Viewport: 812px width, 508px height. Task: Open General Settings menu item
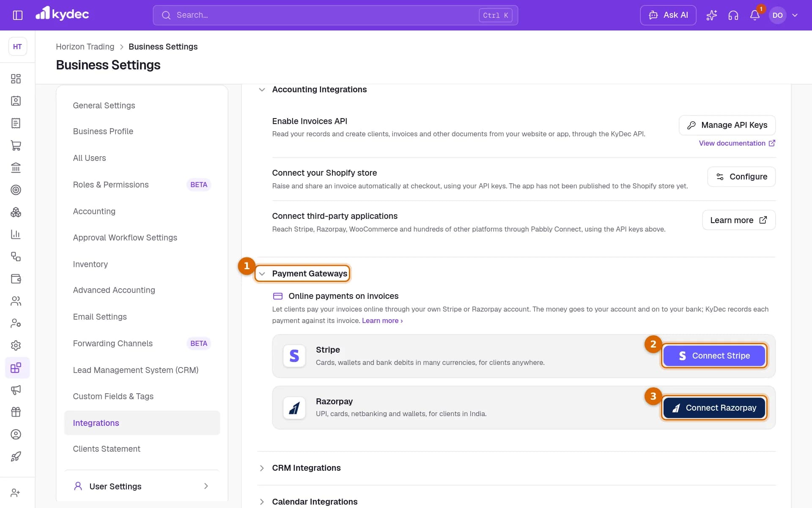pyautogui.click(x=104, y=105)
